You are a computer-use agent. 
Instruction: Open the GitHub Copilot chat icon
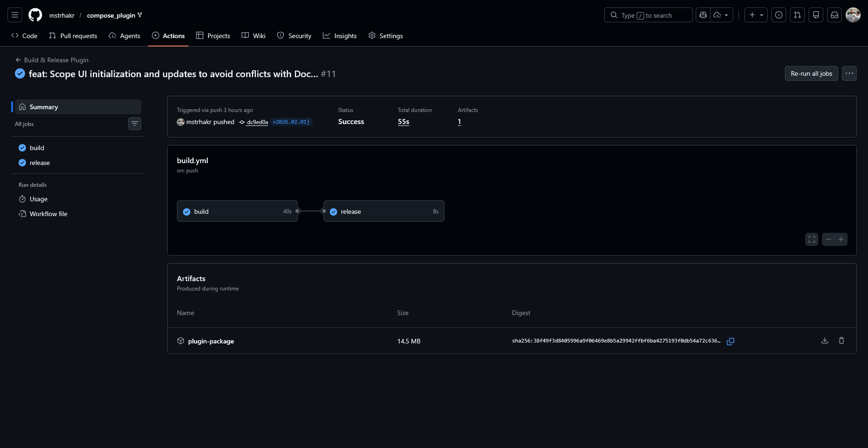703,15
